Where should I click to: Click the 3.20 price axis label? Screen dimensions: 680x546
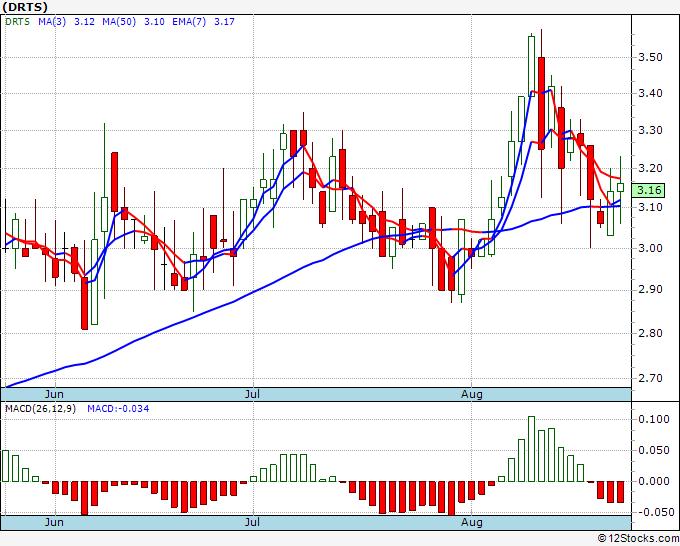coord(650,168)
